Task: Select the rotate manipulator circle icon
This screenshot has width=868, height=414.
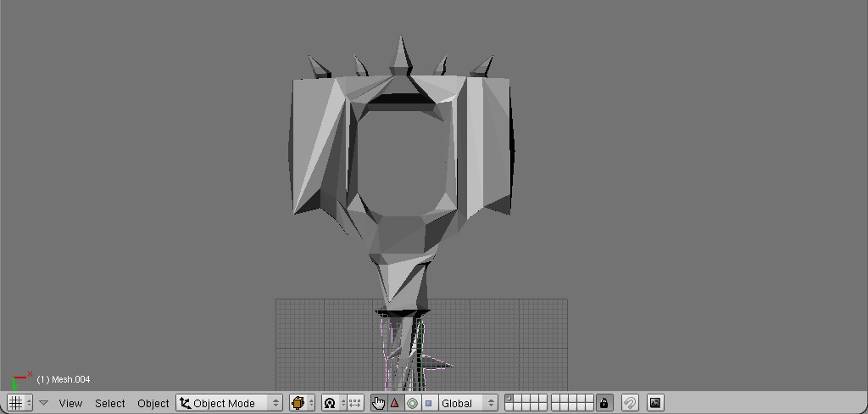Action: point(412,403)
